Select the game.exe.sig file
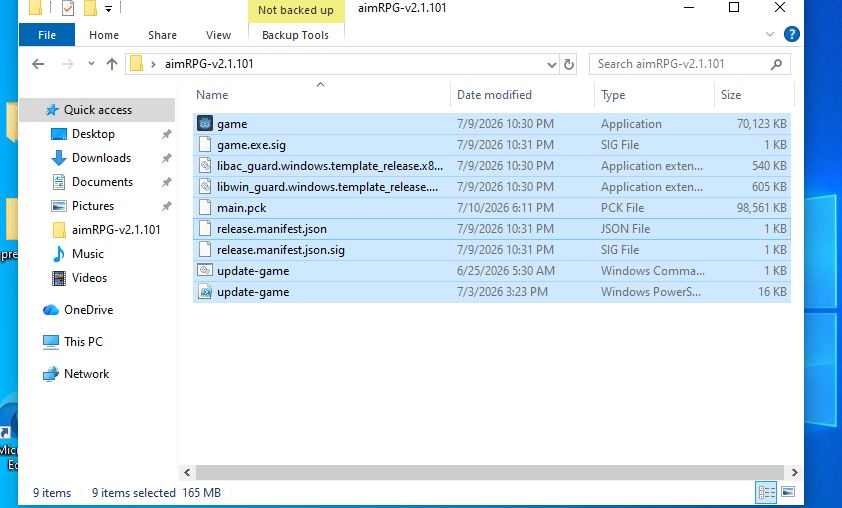 pyautogui.click(x=491, y=145)
